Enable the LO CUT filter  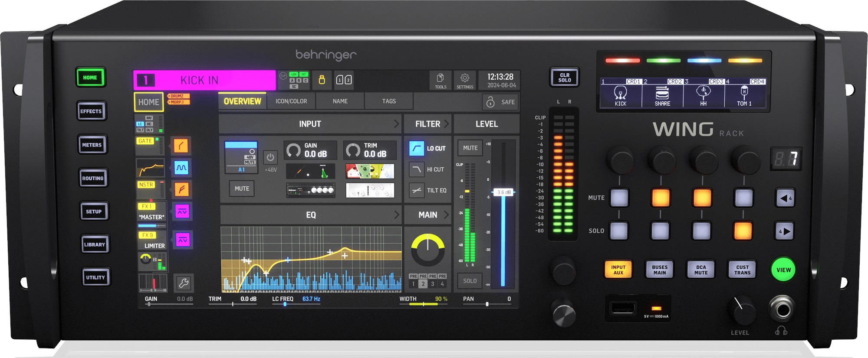[x=417, y=148]
